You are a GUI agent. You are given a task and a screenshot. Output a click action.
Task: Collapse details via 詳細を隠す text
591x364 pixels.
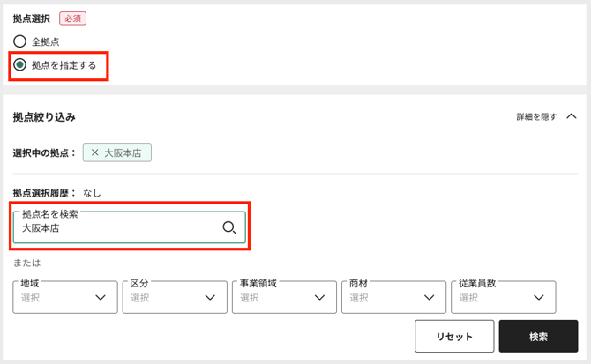coord(536,116)
